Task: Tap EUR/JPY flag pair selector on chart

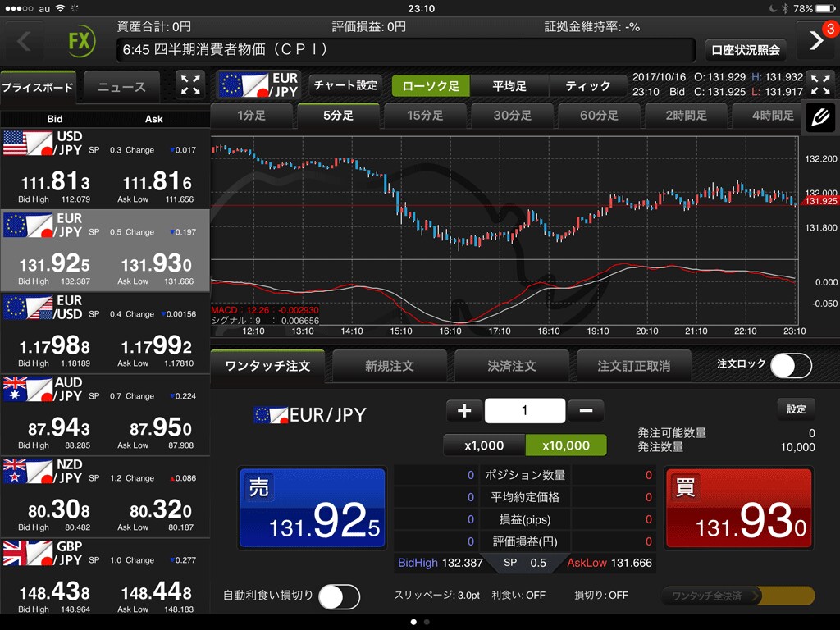Action: click(259, 85)
